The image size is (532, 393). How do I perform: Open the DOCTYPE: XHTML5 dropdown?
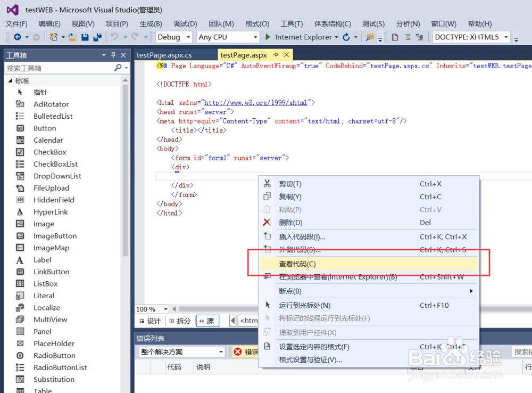coord(470,37)
